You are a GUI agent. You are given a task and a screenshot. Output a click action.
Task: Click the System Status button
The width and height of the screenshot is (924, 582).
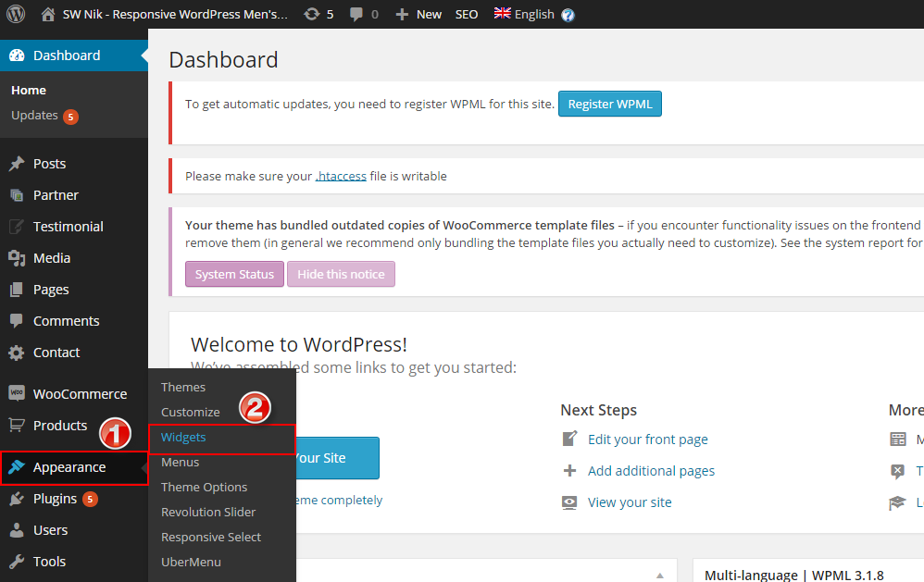click(234, 274)
